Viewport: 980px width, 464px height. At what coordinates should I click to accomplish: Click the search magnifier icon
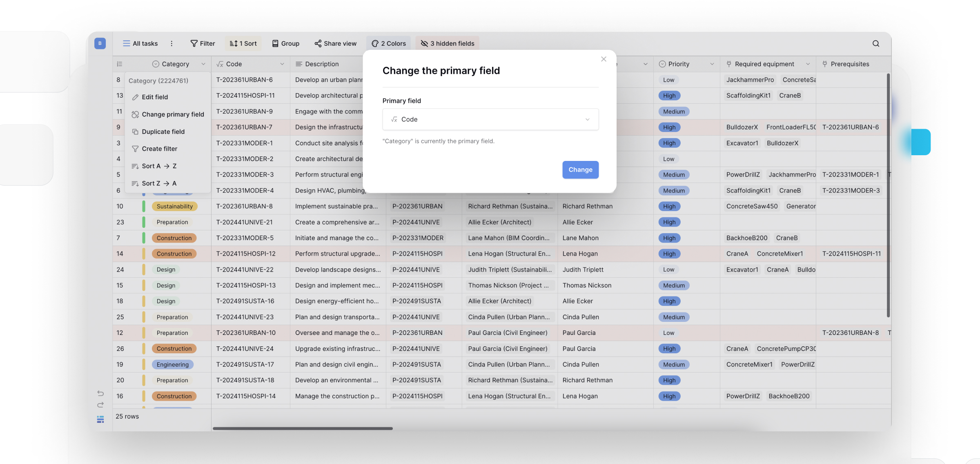(x=875, y=44)
